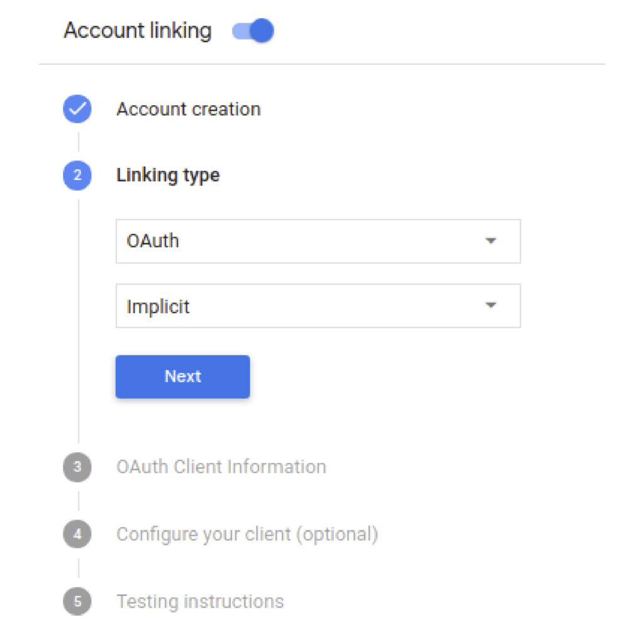Click the completed Account creation checkmark icon
This screenshot has height=644, width=644.
(x=76, y=108)
